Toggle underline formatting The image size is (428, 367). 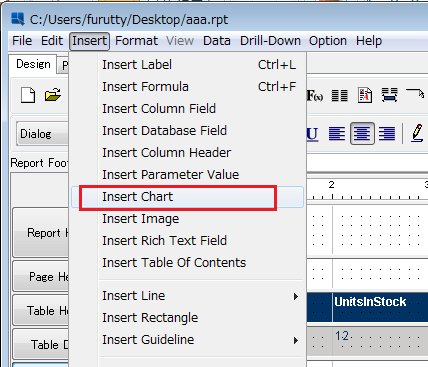pos(312,134)
